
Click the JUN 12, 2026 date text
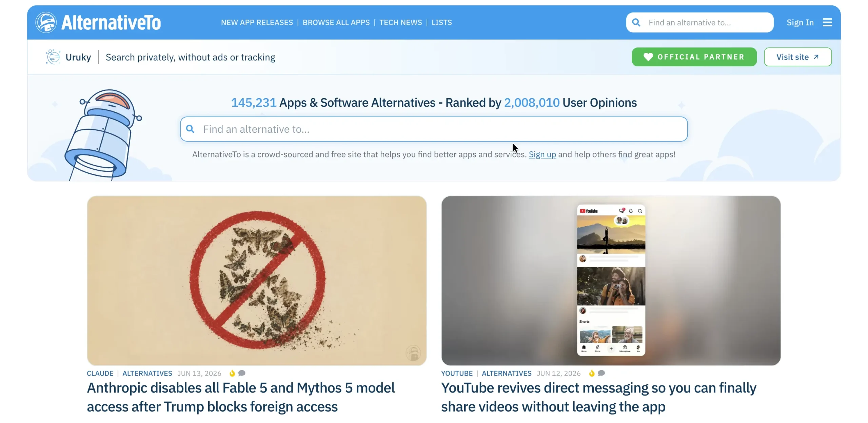click(558, 373)
